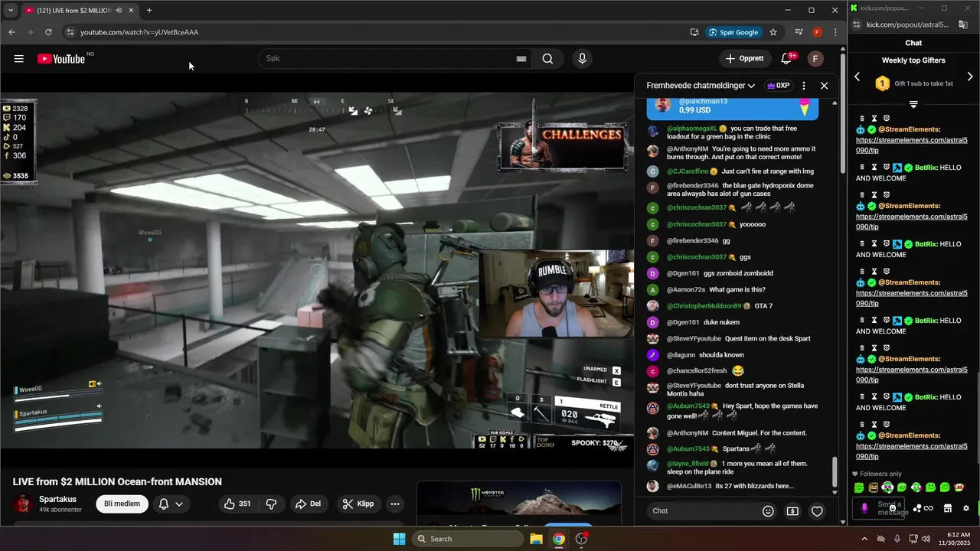980x551 pixels.
Task: Open Chrome media controls icon
Action: tap(799, 32)
